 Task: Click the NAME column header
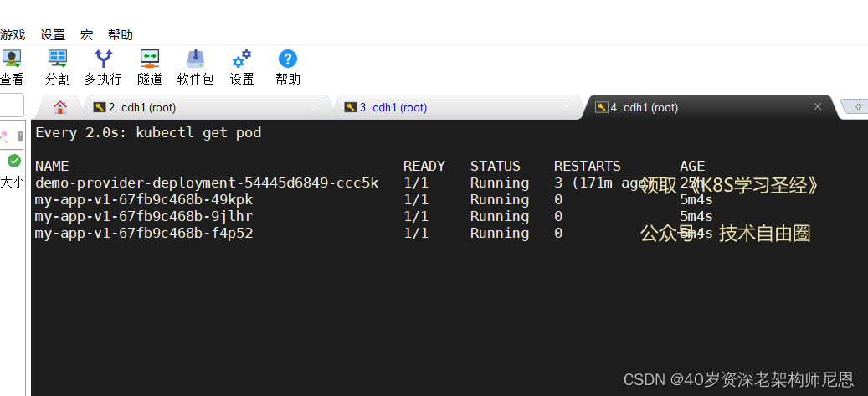pyautogui.click(x=52, y=166)
